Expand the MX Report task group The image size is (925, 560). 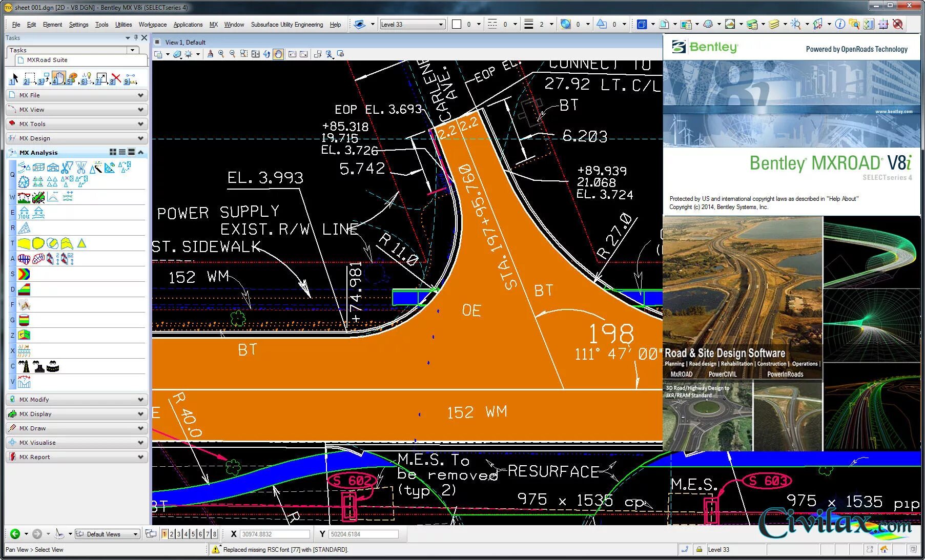click(x=77, y=457)
